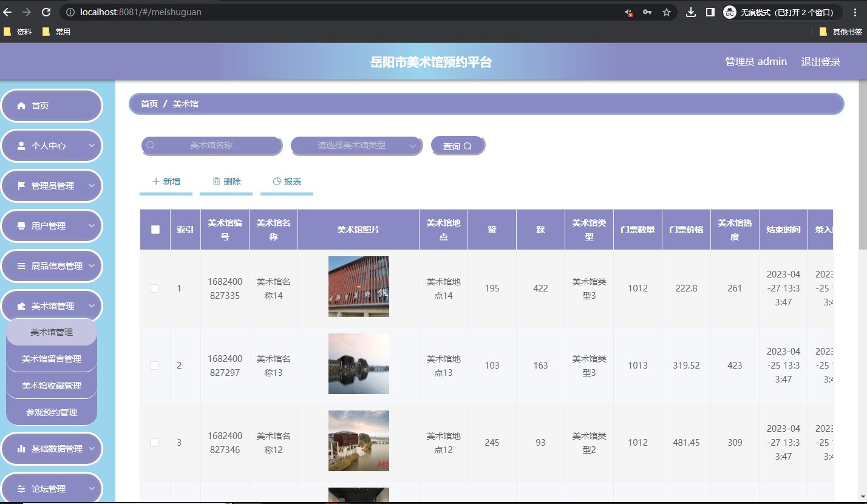The height and width of the screenshot is (504, 867).
Task: Click the plus icon on 新增 button
Action: point(156,182)
